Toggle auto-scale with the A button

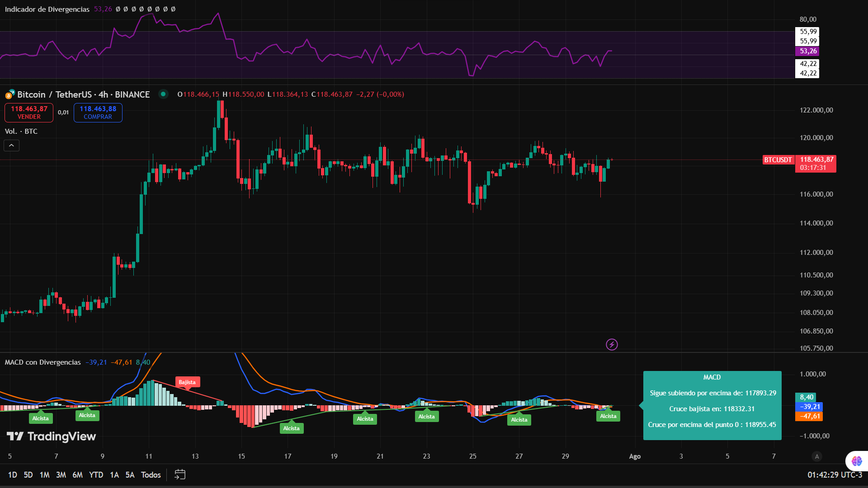coord(816,456)
